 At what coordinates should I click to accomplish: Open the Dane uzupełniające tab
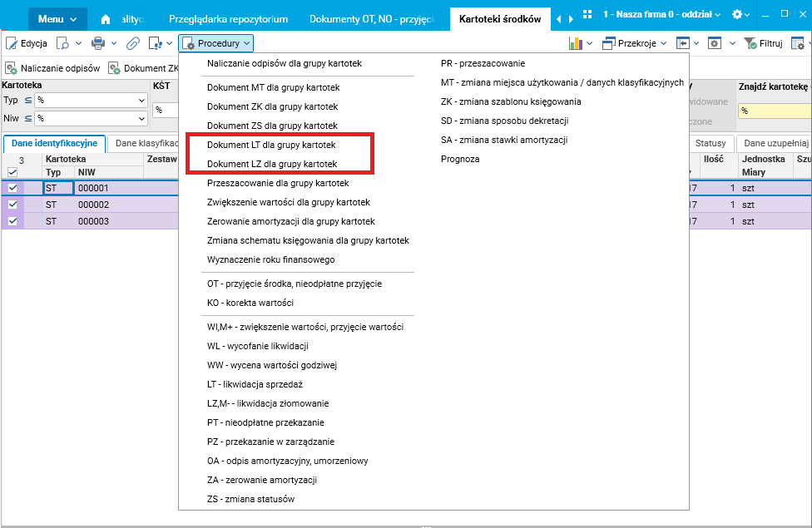pyautogui.click(x=775, y=143)
